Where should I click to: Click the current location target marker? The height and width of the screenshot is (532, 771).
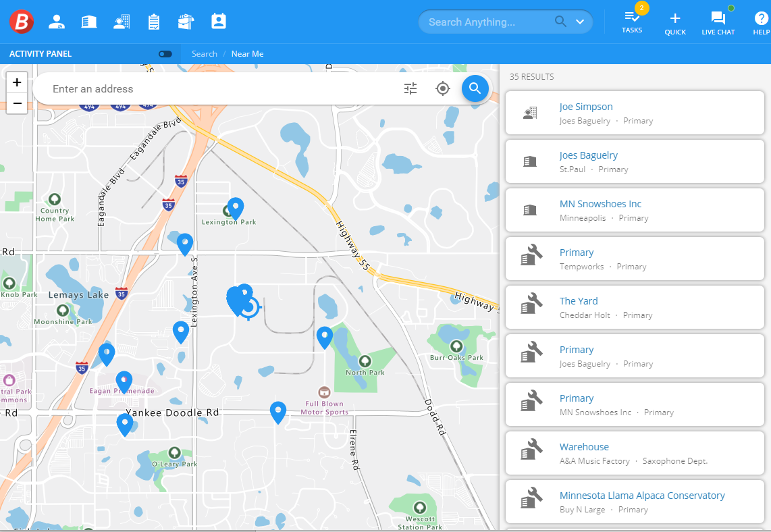click(x=249, y=307)
